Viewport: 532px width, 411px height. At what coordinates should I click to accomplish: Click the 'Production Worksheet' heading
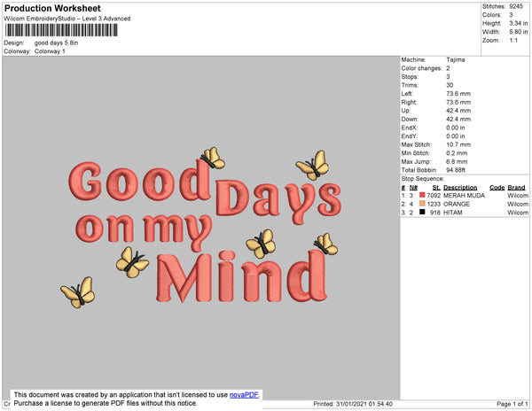52,8
